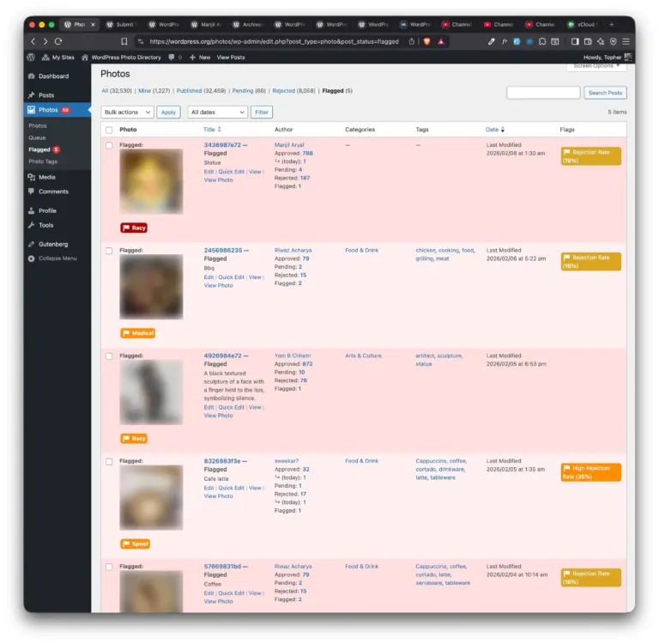
Task: Bookmark this page using the bookmark icon
Action: (124, 41)
